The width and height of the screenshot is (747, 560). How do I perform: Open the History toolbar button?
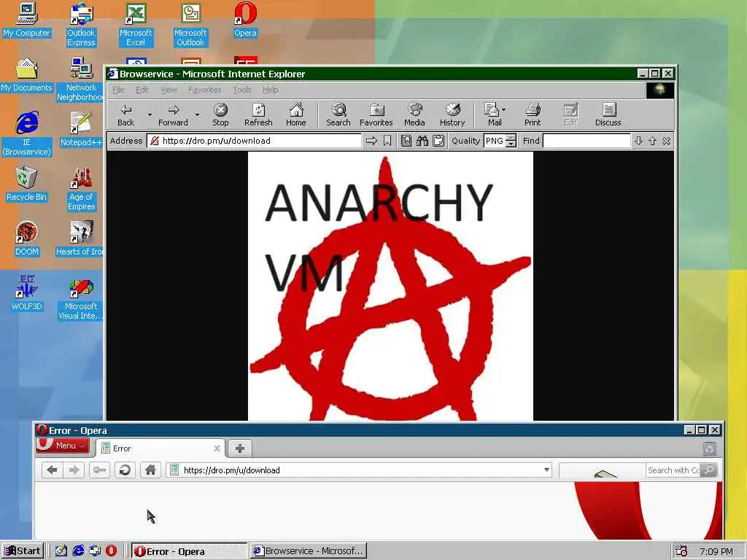(452, 114)
